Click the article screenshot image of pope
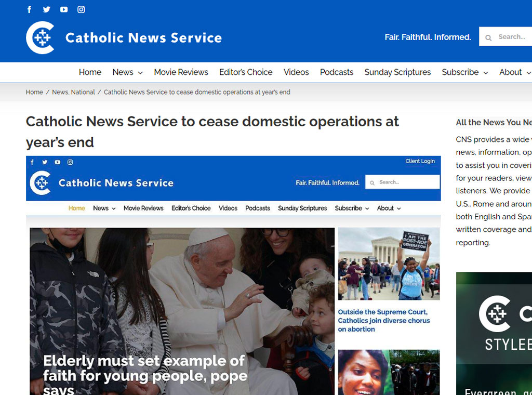This screenshot has height=395, width=532. 233,275
